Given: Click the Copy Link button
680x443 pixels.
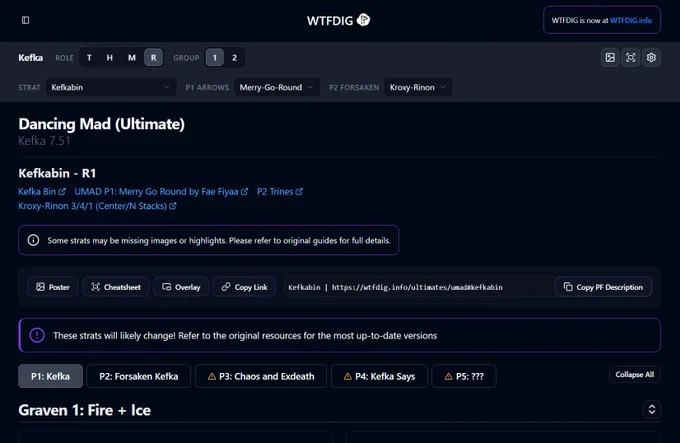Looking at the screenshot, I should coord(244,287).
